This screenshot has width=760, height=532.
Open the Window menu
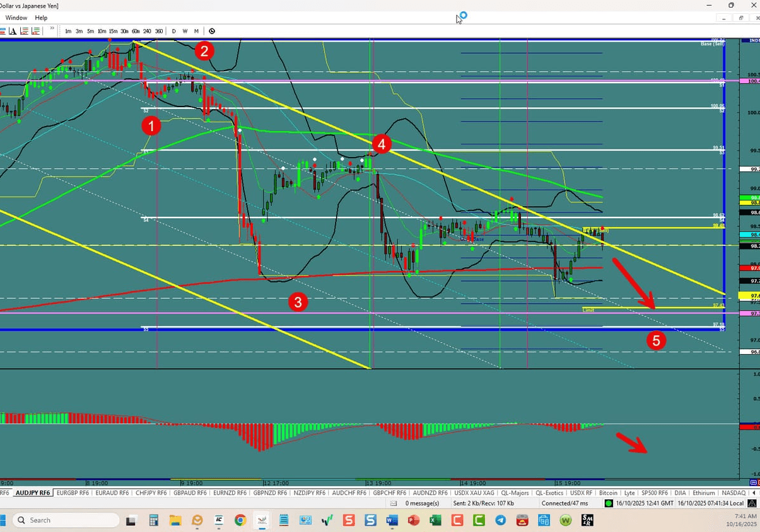pos(16,18)
